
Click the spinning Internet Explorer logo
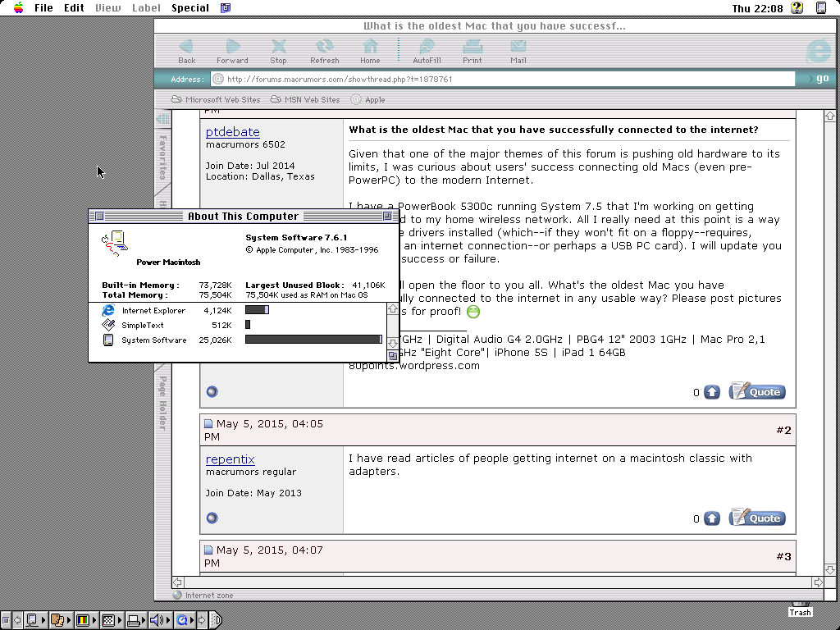tap(818, 51)
